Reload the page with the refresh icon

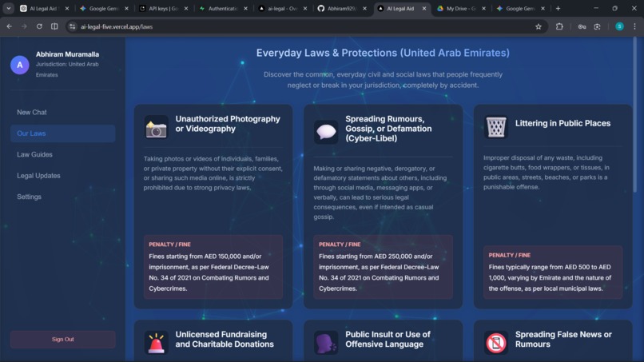coord(39,26)
